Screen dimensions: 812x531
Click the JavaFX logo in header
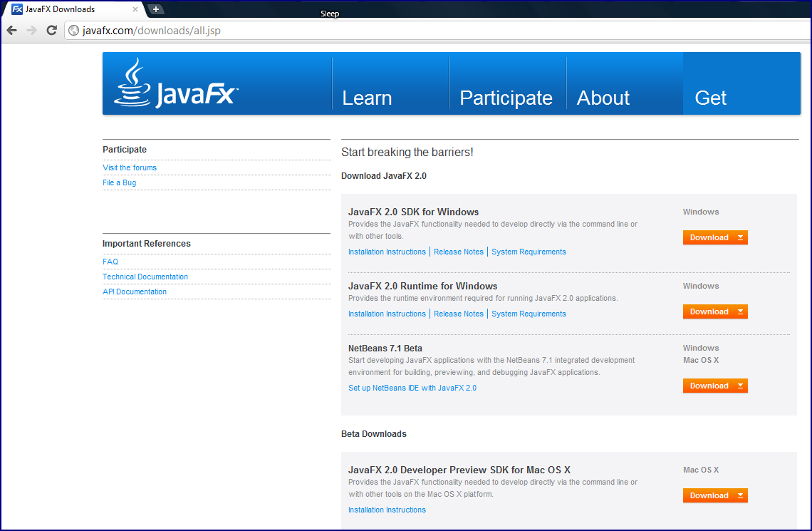click(x=176, y=83)
